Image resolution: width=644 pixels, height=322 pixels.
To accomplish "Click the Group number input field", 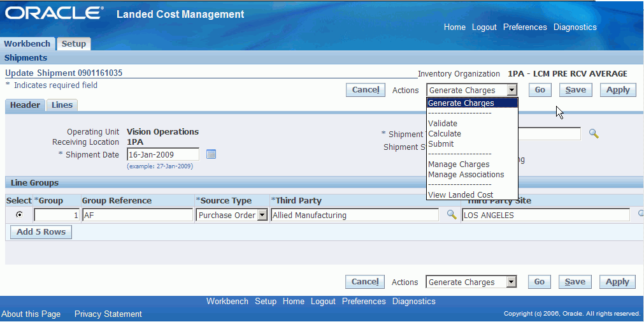I will [x=57, y=215].
